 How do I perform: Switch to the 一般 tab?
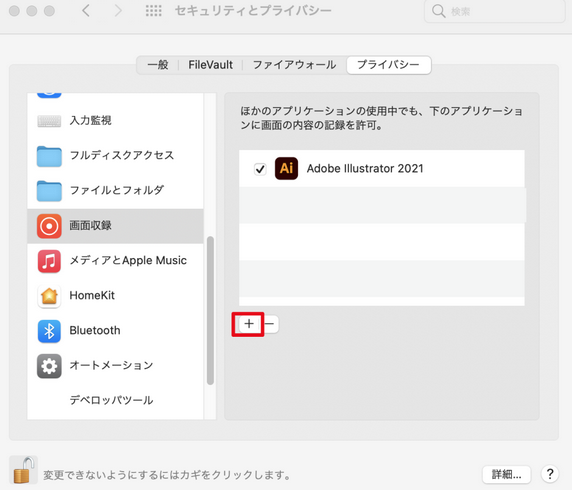pos(158,65)
